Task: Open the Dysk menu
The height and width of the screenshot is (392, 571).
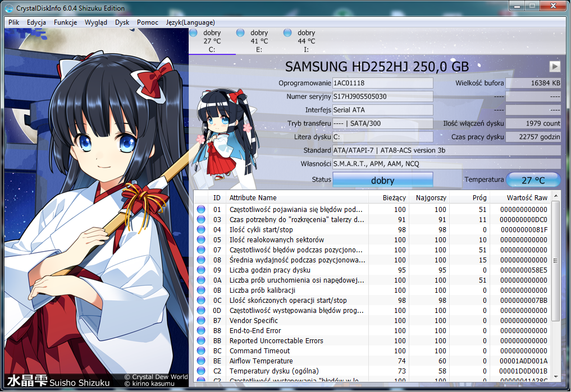Action: 122,22
